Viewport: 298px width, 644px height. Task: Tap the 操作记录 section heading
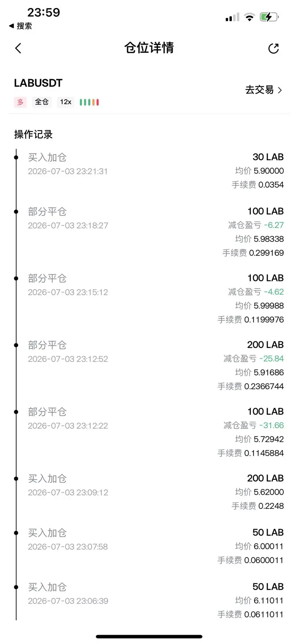[x=33, y=134]
